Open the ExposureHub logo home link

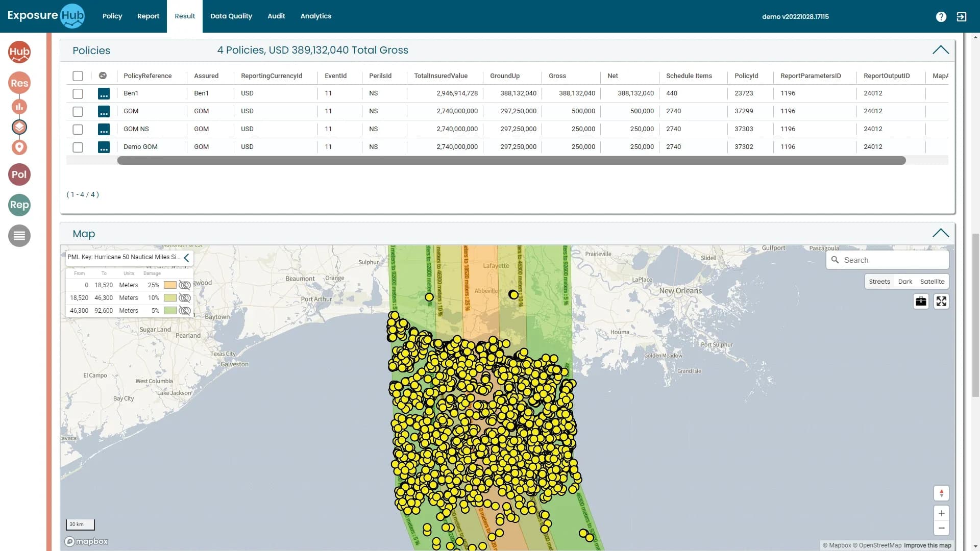(46, 16)
